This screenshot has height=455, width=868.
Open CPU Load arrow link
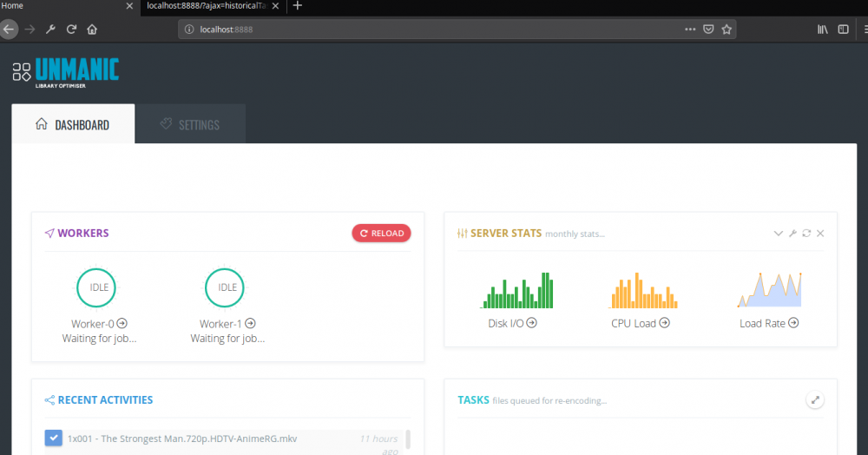coord(664,323)
